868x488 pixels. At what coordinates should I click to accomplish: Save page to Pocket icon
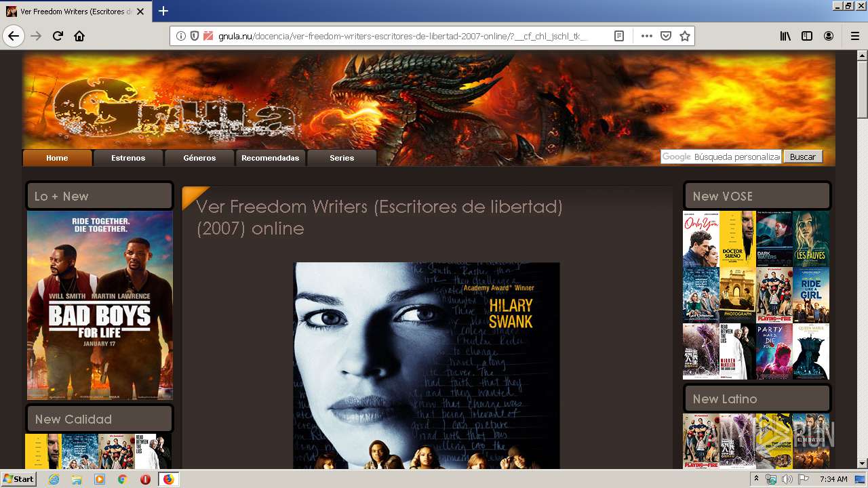(x=666, y=36)
